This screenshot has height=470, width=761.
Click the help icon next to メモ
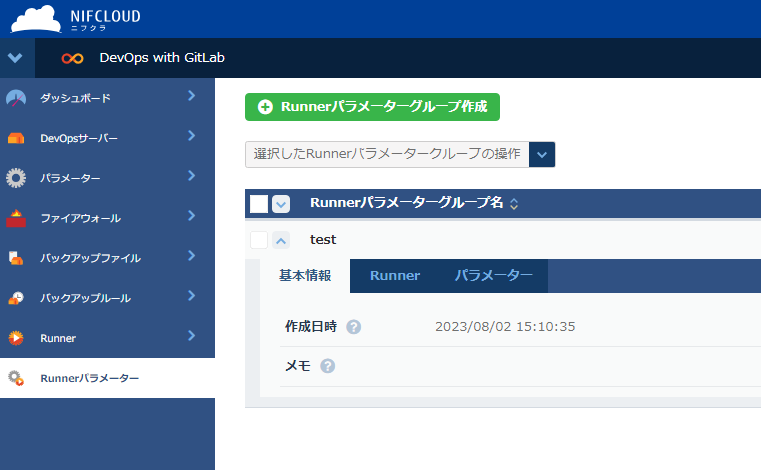pos(328,366)
